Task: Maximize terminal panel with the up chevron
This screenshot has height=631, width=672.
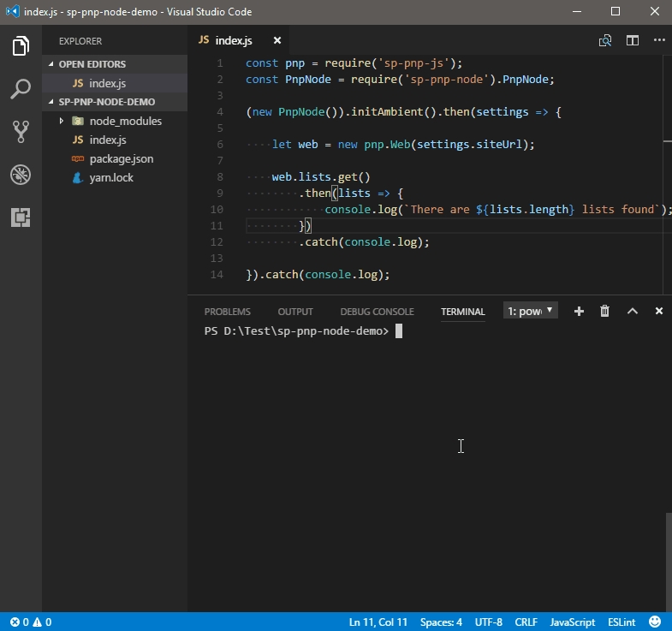Action: tap(632, 312)
